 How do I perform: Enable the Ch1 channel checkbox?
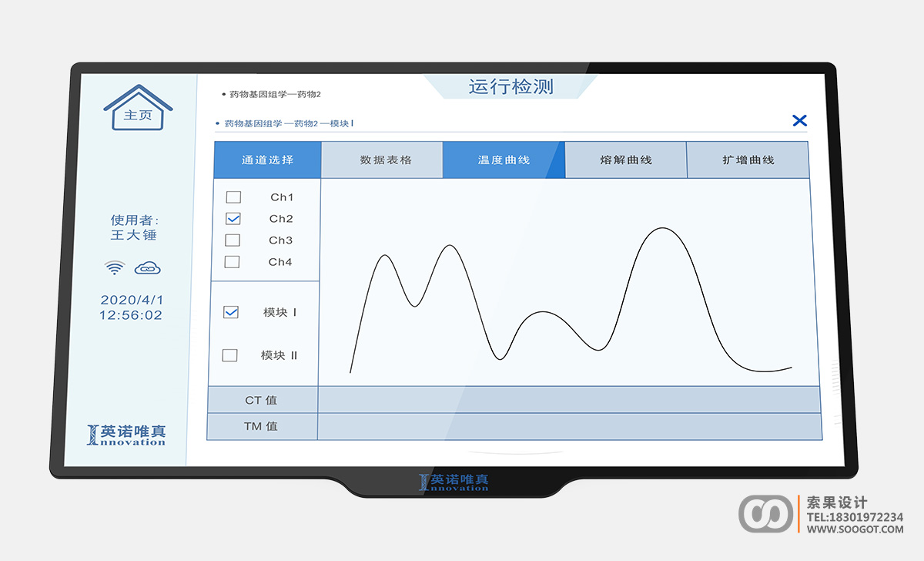coord(233,197)
